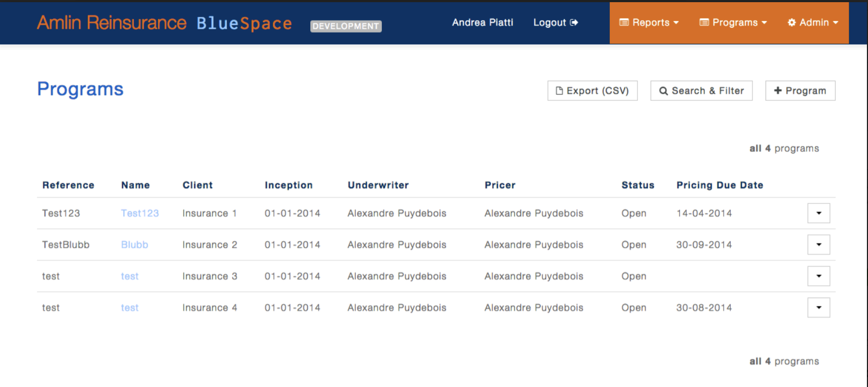Open the Admin gear menu

813,23
